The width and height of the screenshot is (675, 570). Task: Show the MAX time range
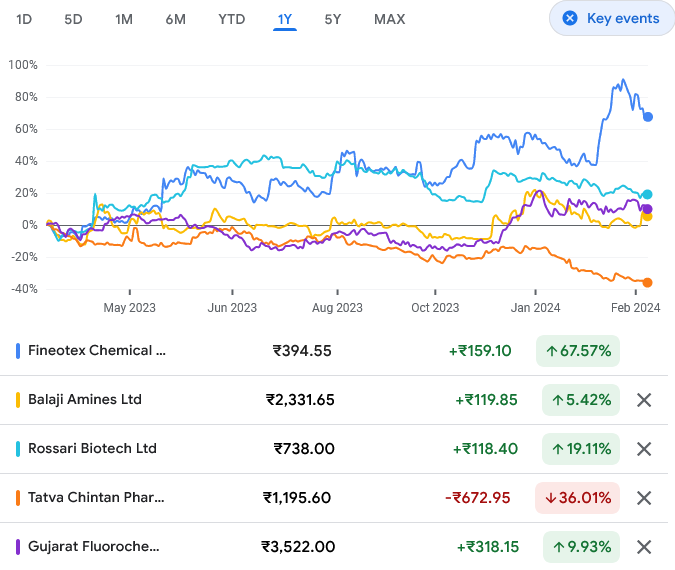coord(390,19)
